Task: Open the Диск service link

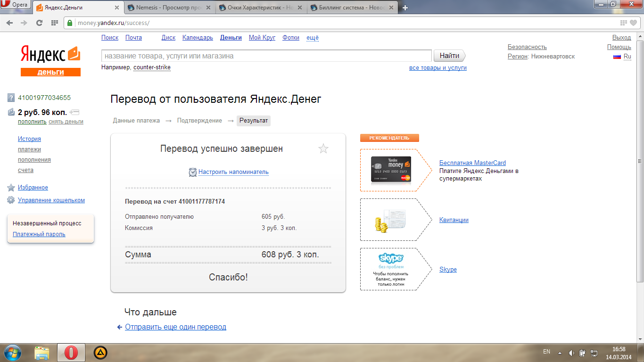Action: [x=168, y=38]
